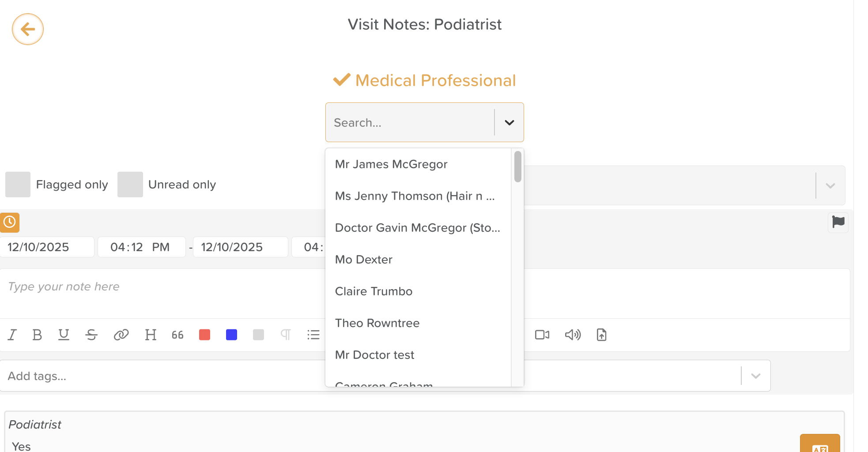Apply strikethrough formatting to text
Screen dimensions: 868x452
point(91,335)
